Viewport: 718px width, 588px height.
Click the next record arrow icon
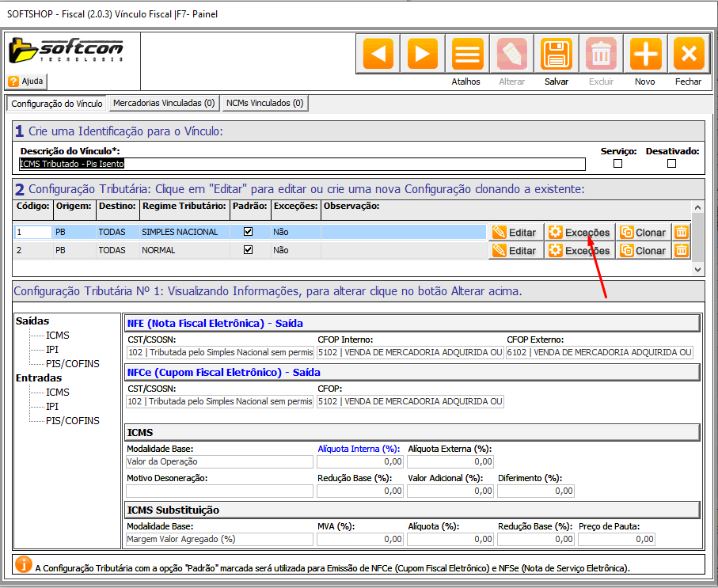pos(423,55)
